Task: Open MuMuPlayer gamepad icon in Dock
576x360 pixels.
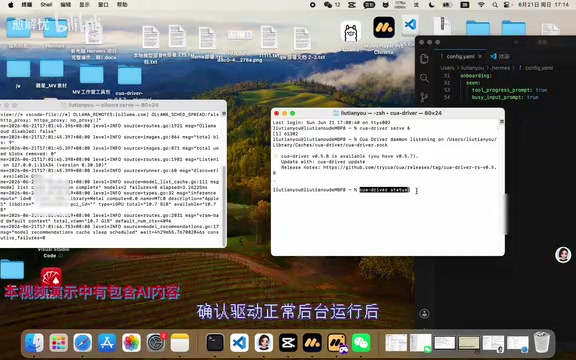Action: click(337, 343)
